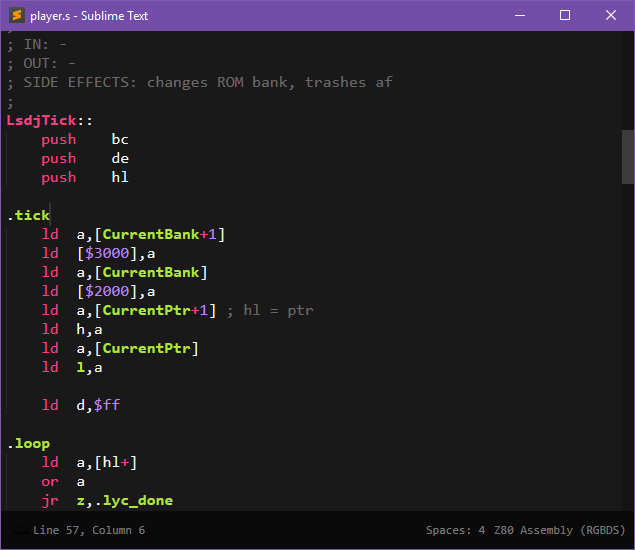Click the 'ld h,a' line
Viewport: 635px width, 550px height.
tap(72, 329)
